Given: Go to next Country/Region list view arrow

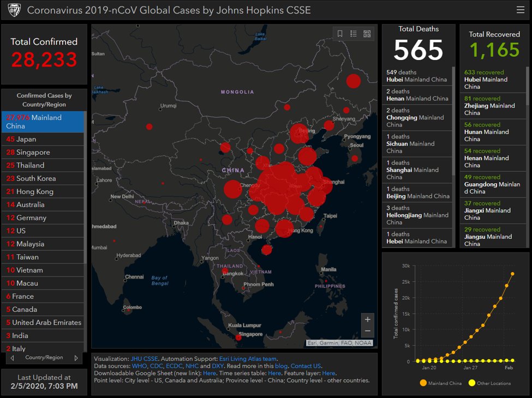Looking at the screenshot, I should (x=76, y=358).
